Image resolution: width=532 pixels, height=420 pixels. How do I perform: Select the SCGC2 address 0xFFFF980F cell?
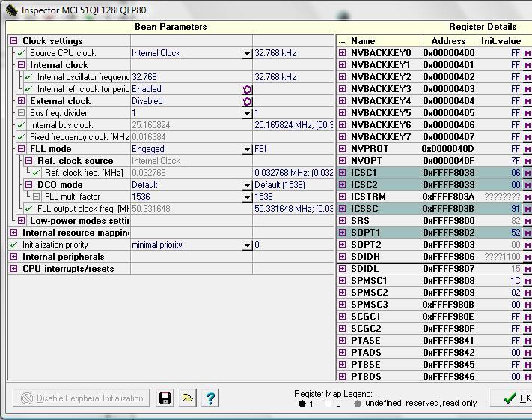click(448, 329)
